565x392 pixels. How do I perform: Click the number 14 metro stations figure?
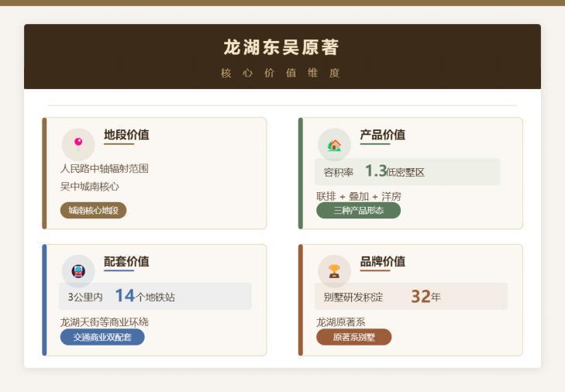pyautogui.click(x=125, y=296)
